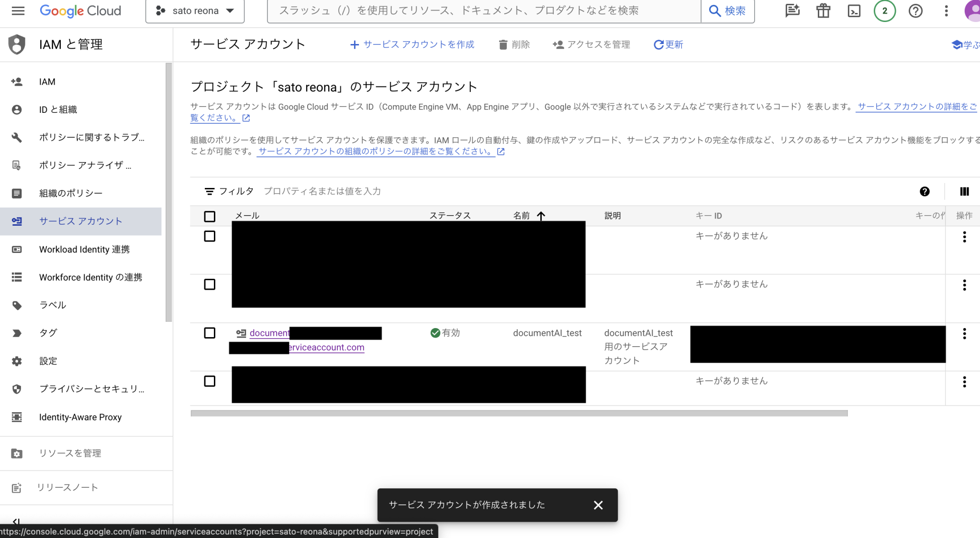This screenshot has height=538, width=980.
Task: Check the first service account row checkbox
Action: [x=210, y=236]
